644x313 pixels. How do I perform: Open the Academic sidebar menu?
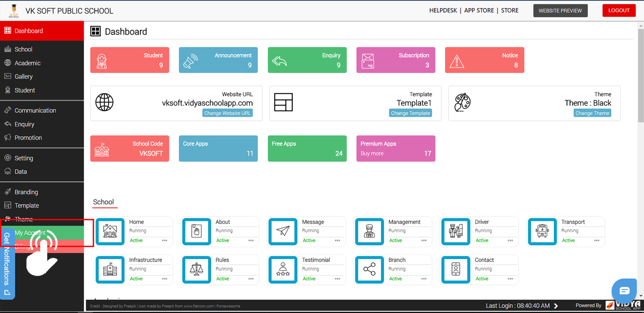point(42,63)
